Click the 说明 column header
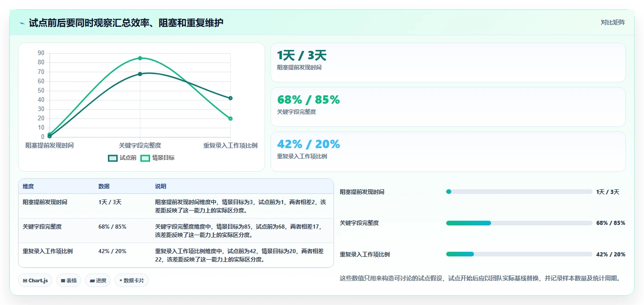The image size is (644, 305). 161,187
